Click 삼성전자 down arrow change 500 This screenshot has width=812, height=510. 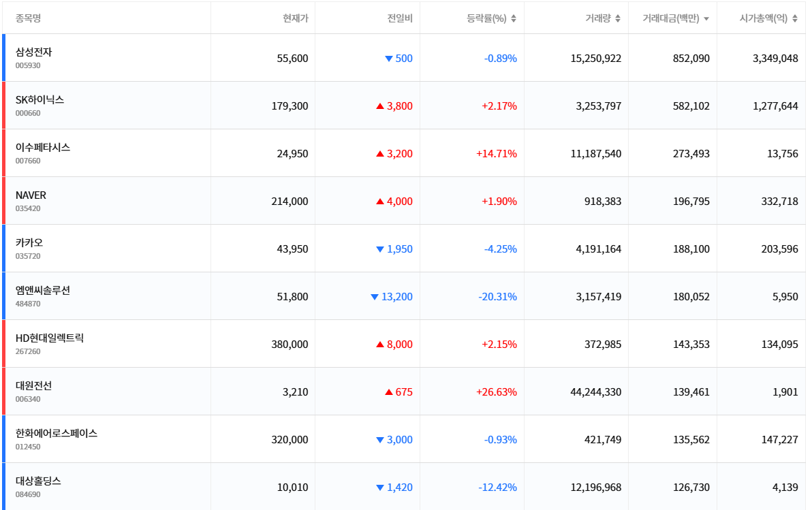tap(399, 59)
